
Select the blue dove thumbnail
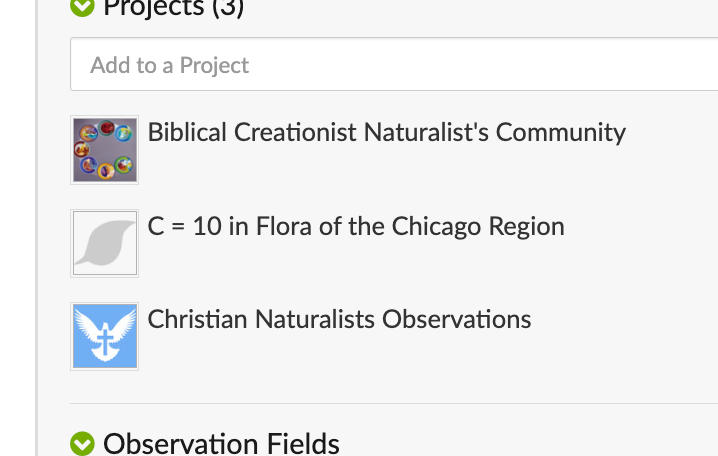click(x=105, y=336)
